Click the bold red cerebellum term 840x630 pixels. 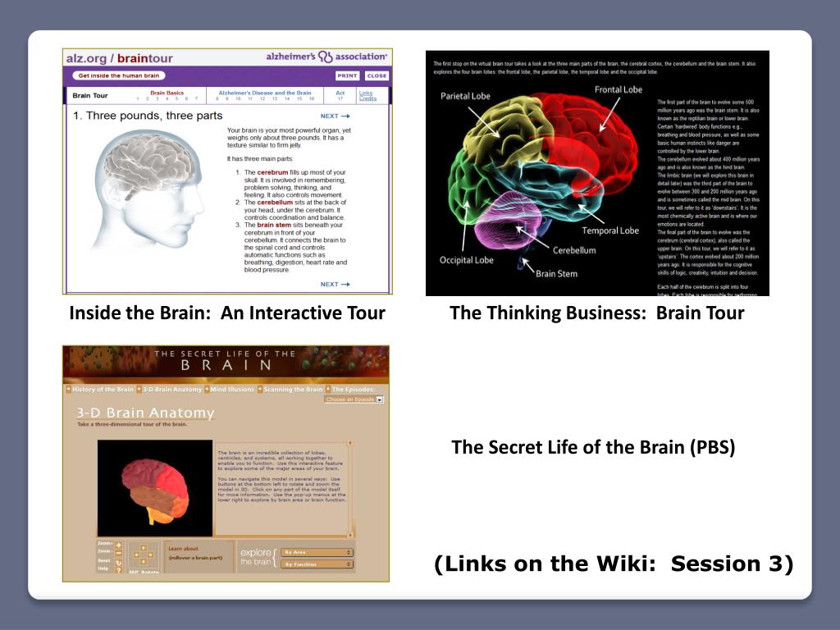(275, 203)
